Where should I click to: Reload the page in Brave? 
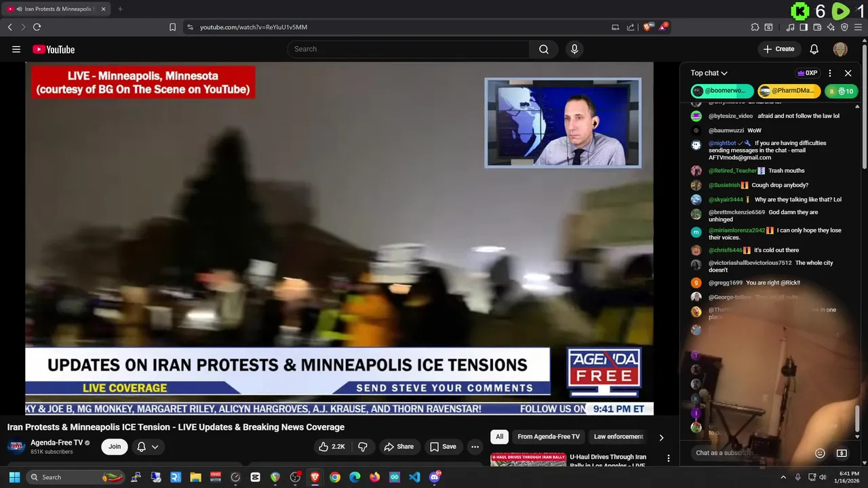point(37,27)
